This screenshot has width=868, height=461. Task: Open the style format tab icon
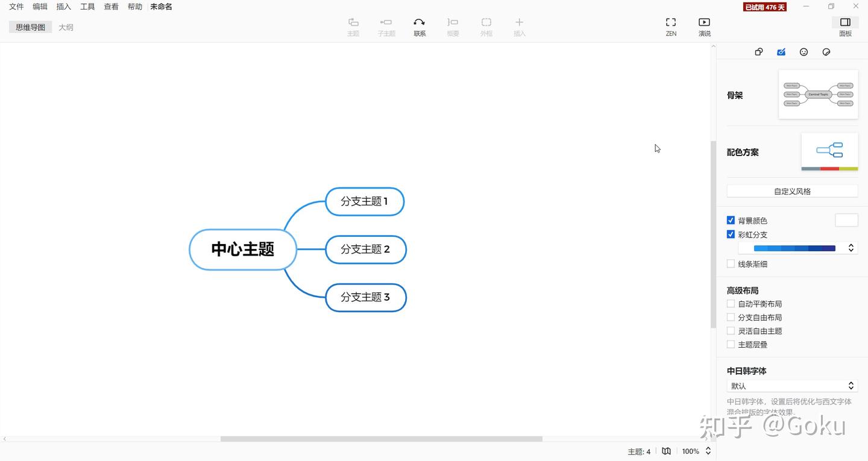781,52
